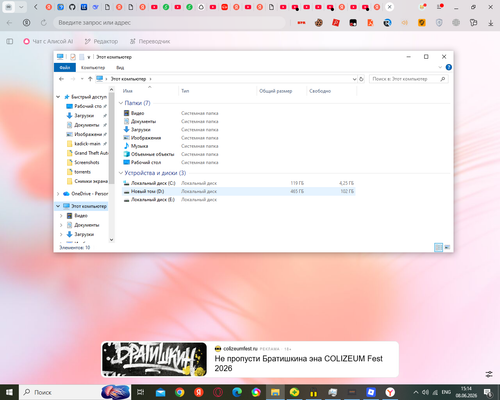Open Чат с Алисой AI link
Viewport: 500px width, 400px height.
[x=48, y=41]
